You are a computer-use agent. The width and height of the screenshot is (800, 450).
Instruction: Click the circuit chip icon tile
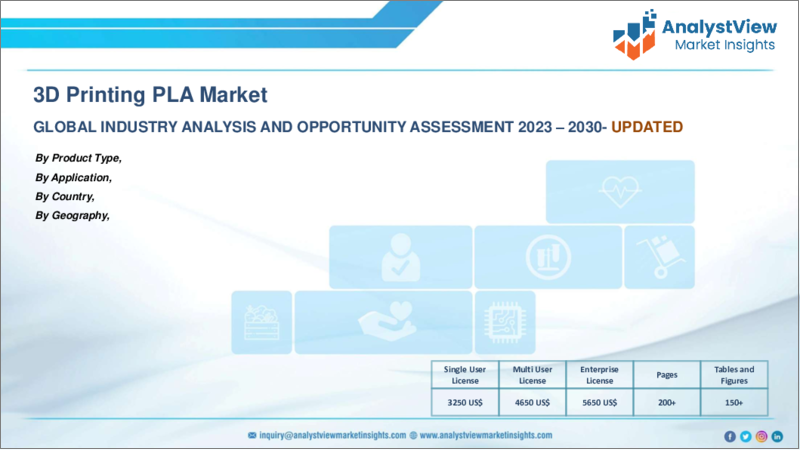coord(505,322)
